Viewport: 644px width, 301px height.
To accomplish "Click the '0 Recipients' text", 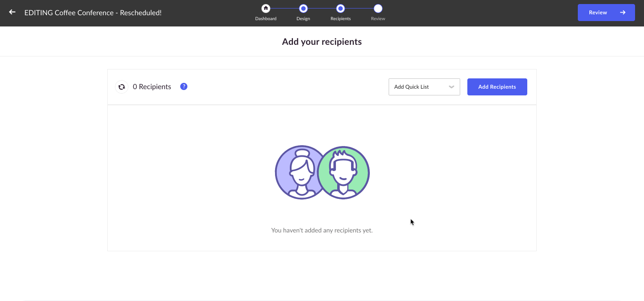I will point(152,87).
